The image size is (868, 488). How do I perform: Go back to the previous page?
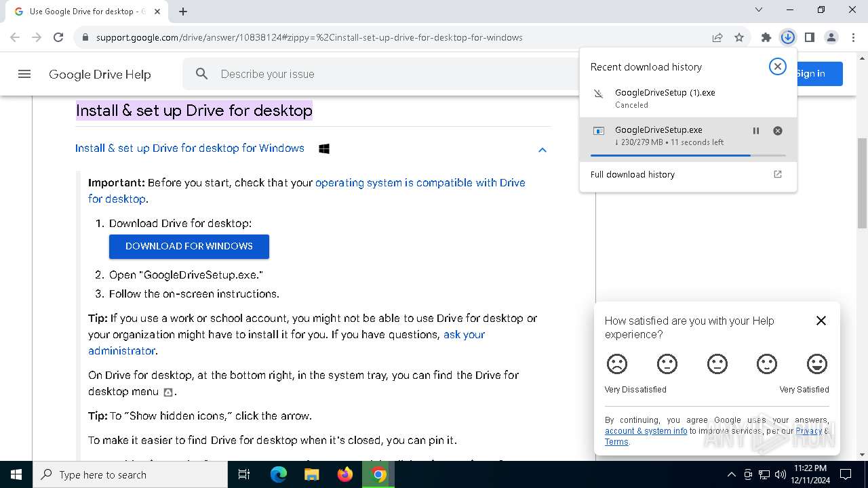coord(15,37)
